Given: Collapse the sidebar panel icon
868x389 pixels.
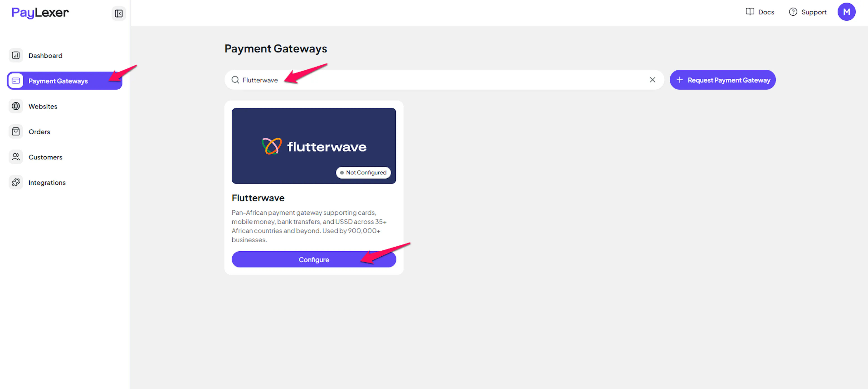Looking at the screenshot, I should [x=119, y=14].
